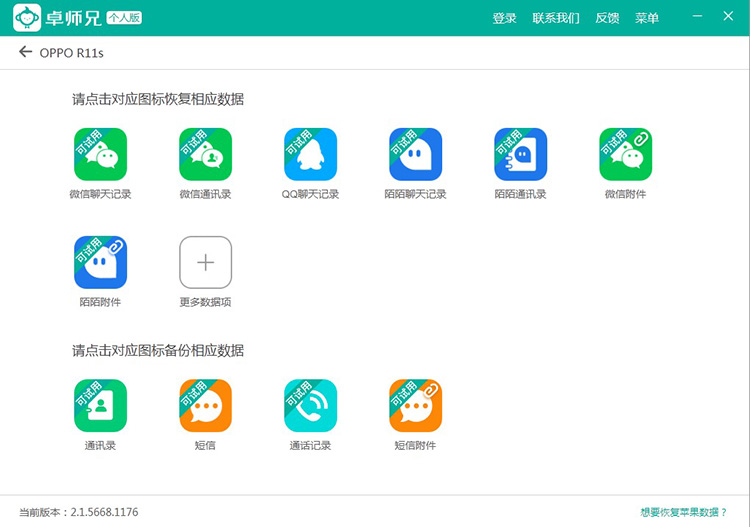Click the 陌陌附件 icon
The image size is (750, 527).
100,263
